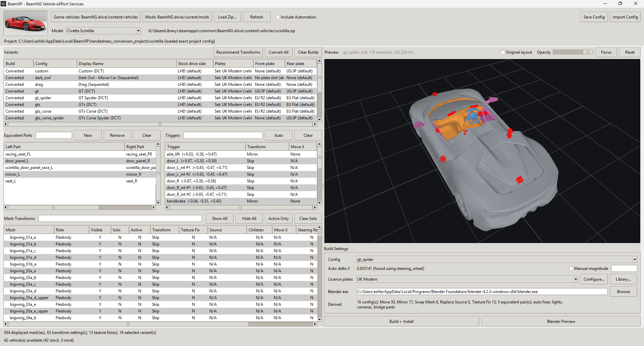
Task: Click the red car vehicle thumbnail
Action: pyautogui.click(x=25, y=23)
